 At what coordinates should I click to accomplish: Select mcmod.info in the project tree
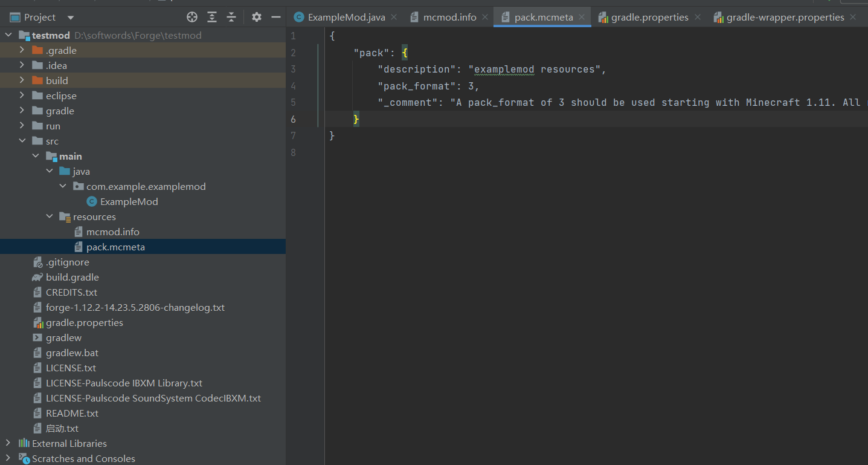coord(113,232)
